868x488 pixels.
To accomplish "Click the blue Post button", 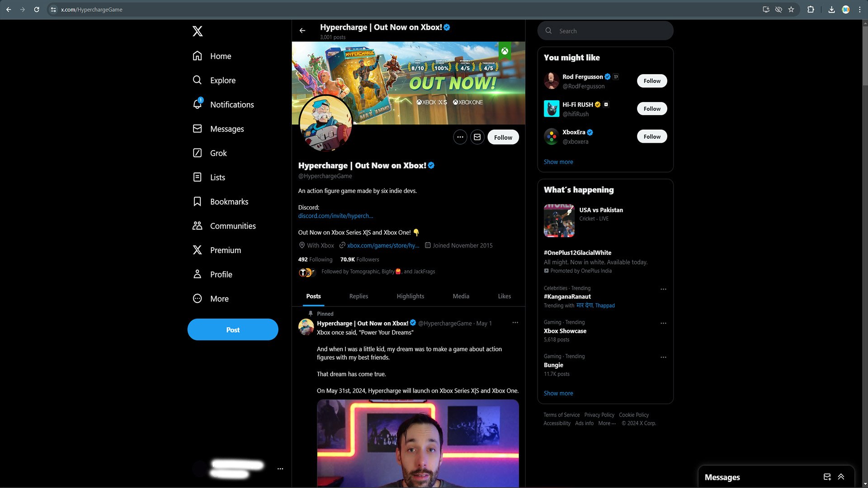I will [x=233, y=329].
